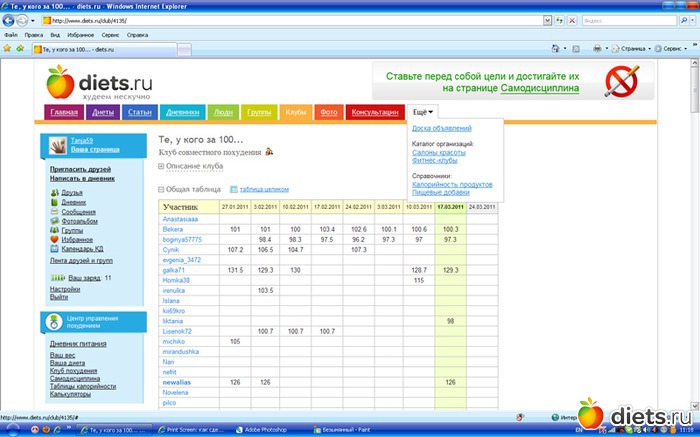Image resolution: width=700 pixels, height=437 pixels.
Task: Click the Сообщения envelope icon
Action: pyautogui.click(x=55, y=212)
